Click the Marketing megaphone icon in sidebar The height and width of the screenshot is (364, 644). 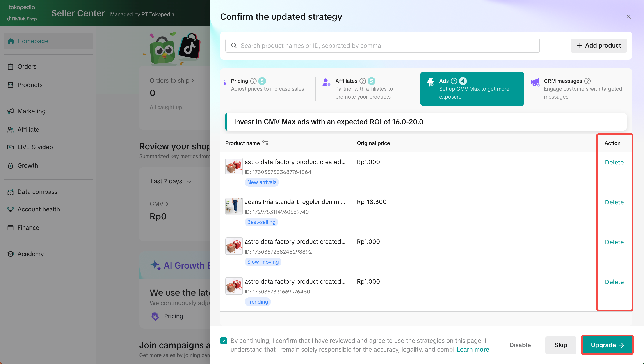(x=11, y=111)
